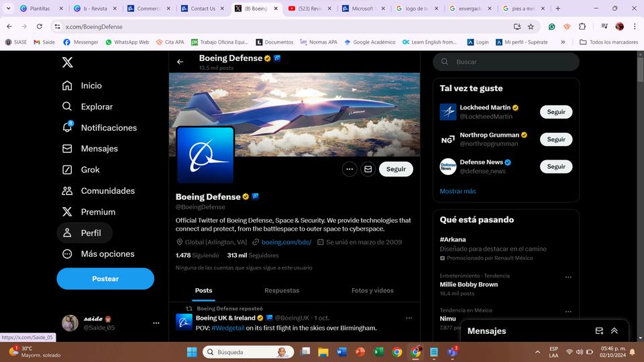644x362 pixels.
Task: Open Perfil page
Action: coord(85,233)
